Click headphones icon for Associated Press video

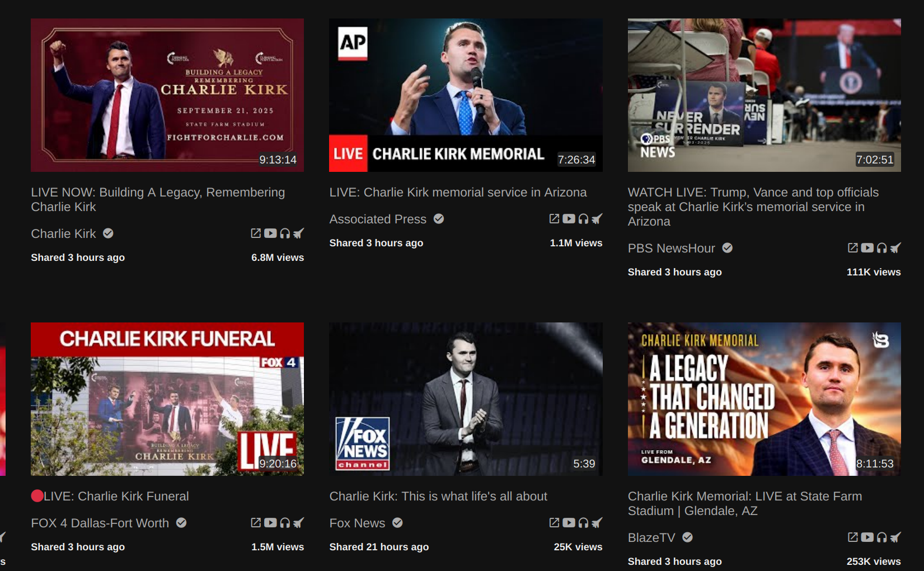[583, 219]
